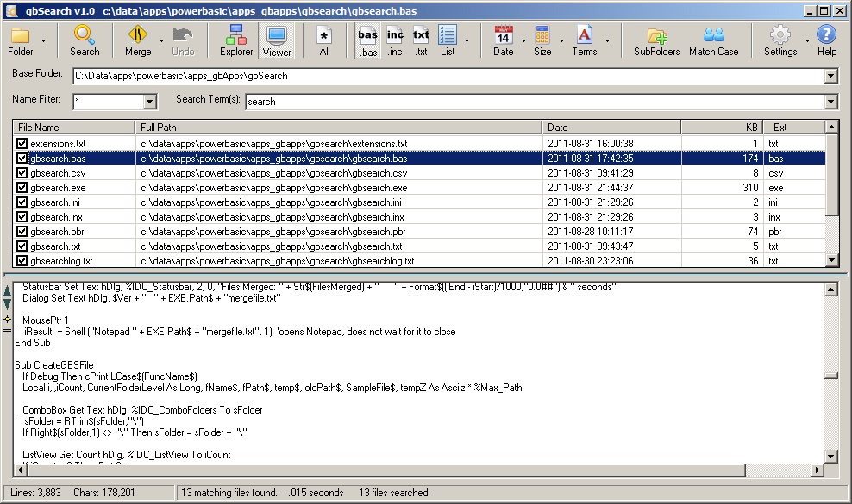
Task: Select the gbsearchlog.txt full path cell
Action: [277, 261]
